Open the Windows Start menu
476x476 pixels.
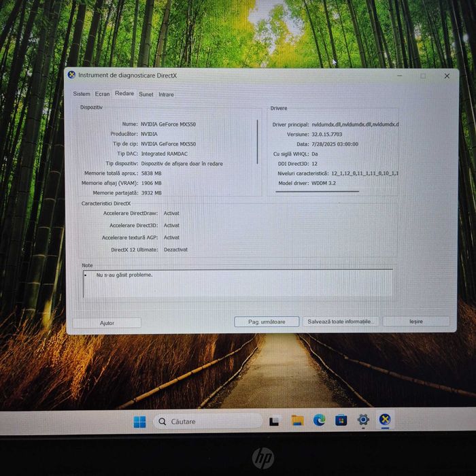(x=139, y=422)
